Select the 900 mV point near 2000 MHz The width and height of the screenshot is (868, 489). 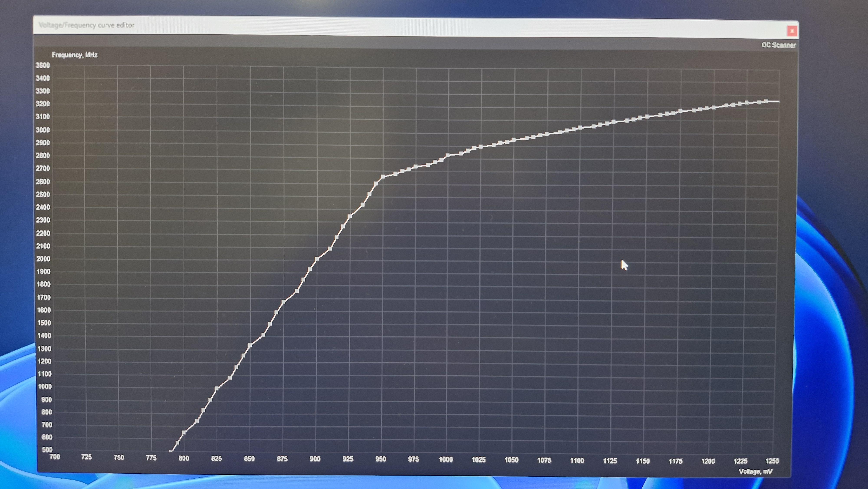[316, 259]
